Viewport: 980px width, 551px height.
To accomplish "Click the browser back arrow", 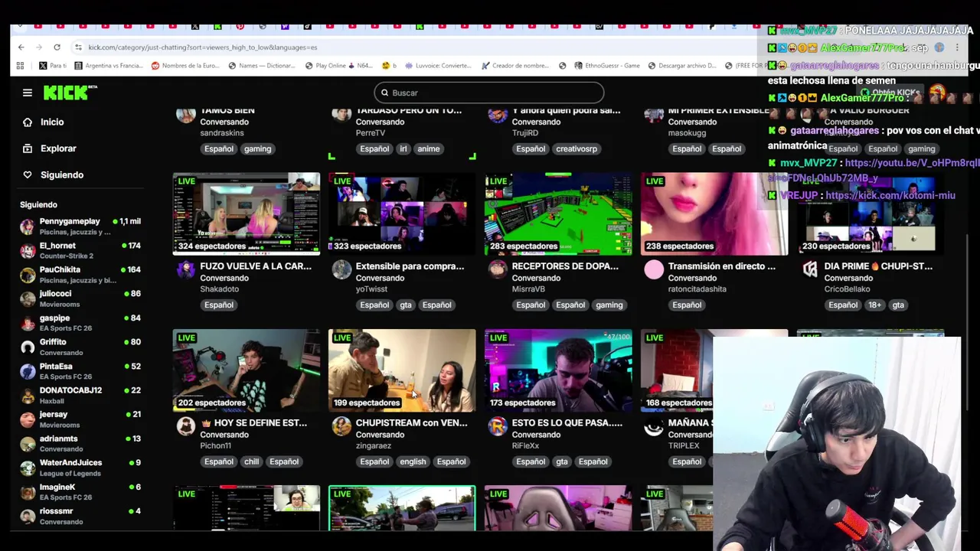I will (21, 47).
